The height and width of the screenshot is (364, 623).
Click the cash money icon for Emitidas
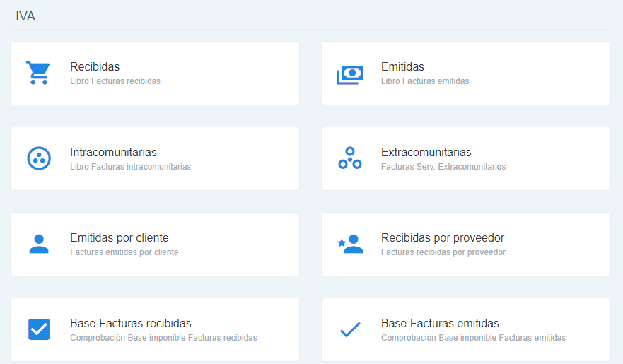coord(349,74)
